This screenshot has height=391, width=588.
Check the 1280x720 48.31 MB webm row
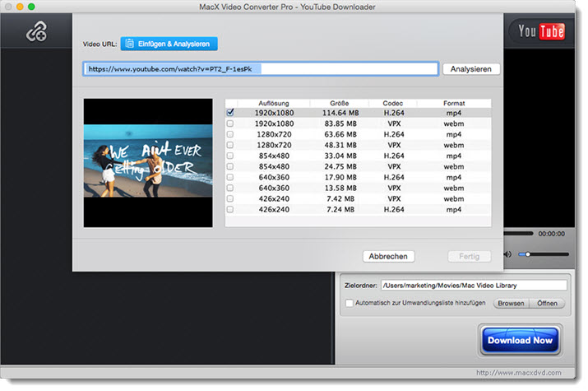tap(230, 145)
